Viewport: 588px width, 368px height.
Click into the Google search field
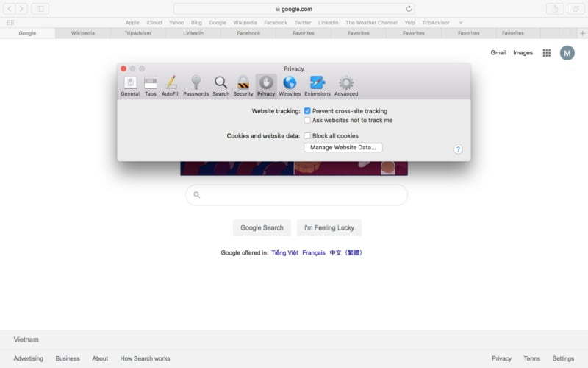297,195
